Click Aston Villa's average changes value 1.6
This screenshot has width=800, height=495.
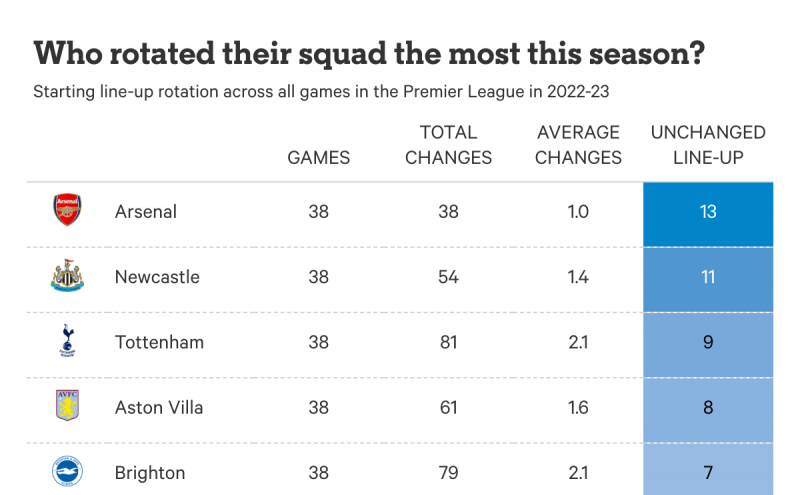[578, 407]
